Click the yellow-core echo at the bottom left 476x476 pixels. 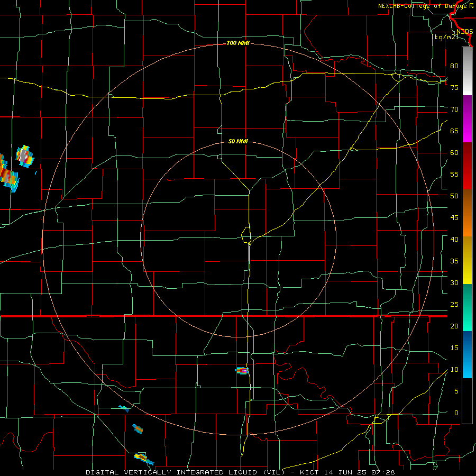[144, 459]
